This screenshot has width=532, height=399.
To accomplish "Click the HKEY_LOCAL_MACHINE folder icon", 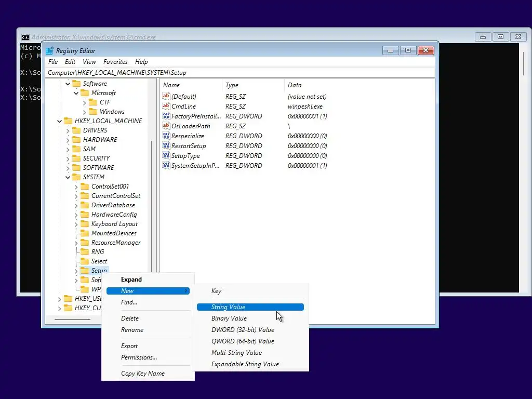I will point(68,121).
